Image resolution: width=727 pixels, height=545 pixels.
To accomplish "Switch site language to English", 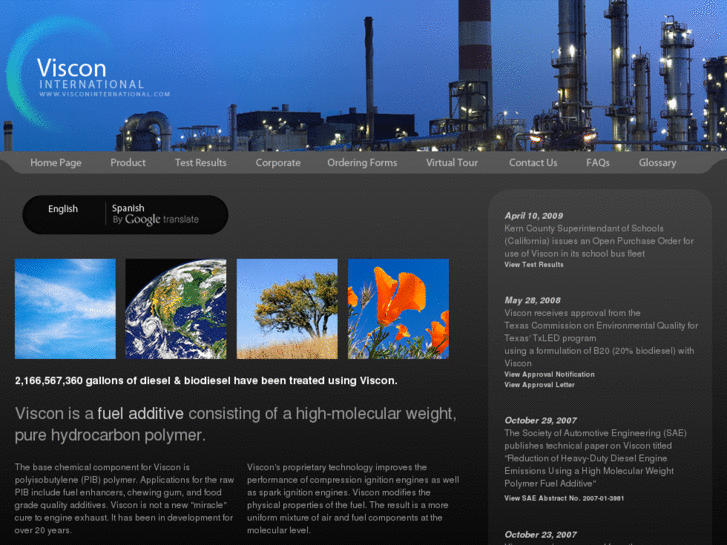I will tap(63, 209).
